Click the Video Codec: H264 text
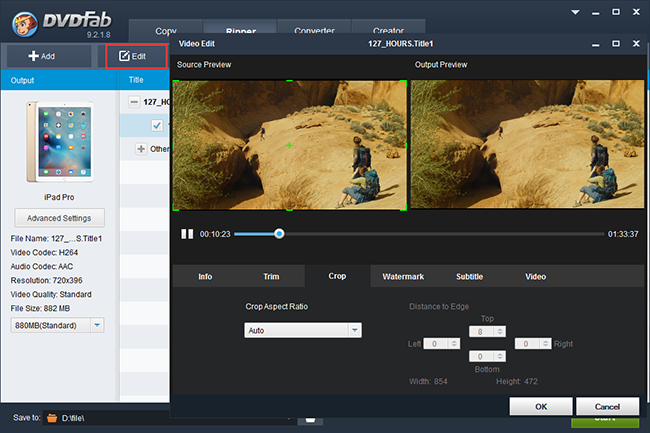The image size is (650, 433). [44, 252]
